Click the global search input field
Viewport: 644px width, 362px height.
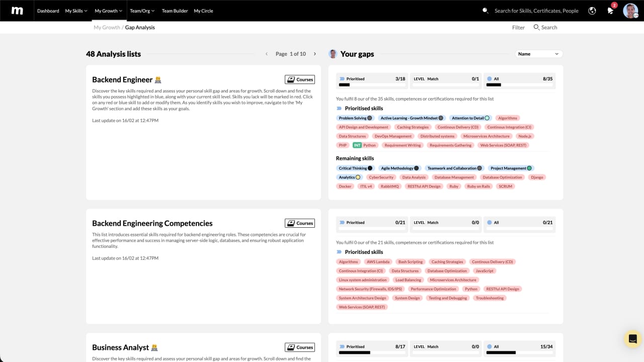coord(536,11)
